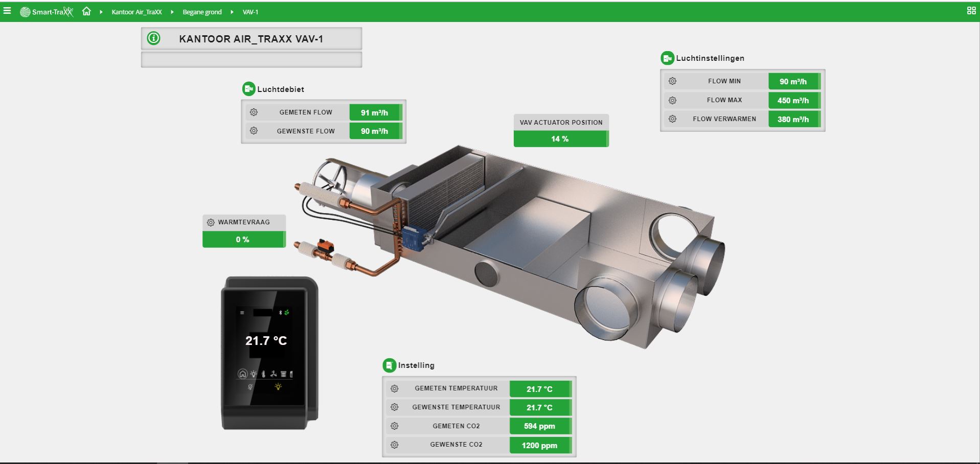Open gear settings for GEMETEN FLOW

[x=254, y=112]
